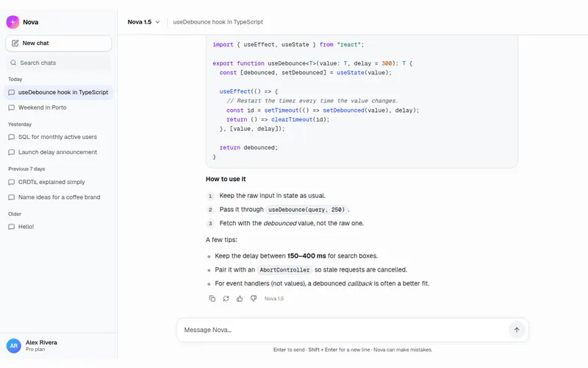This screenshot has height=368, width=588.
Task: Open the Weekend in Porto chat
Action: [x=59, y=107]
